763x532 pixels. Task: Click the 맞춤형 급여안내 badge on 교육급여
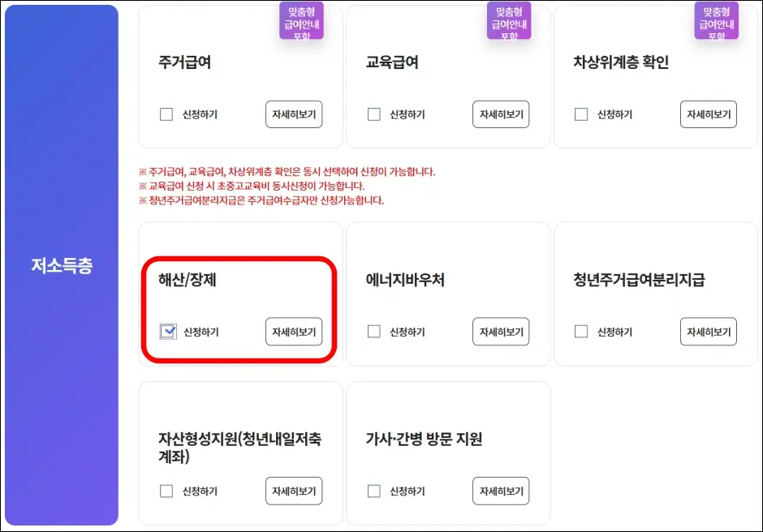tap(509, 21)
